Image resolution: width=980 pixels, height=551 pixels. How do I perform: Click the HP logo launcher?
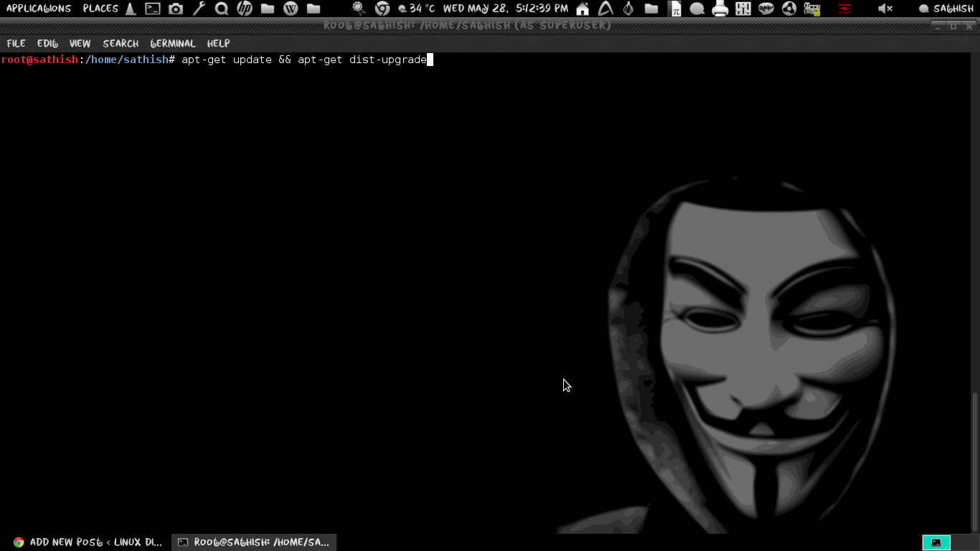pyautogui.click(x=245, y=9)
